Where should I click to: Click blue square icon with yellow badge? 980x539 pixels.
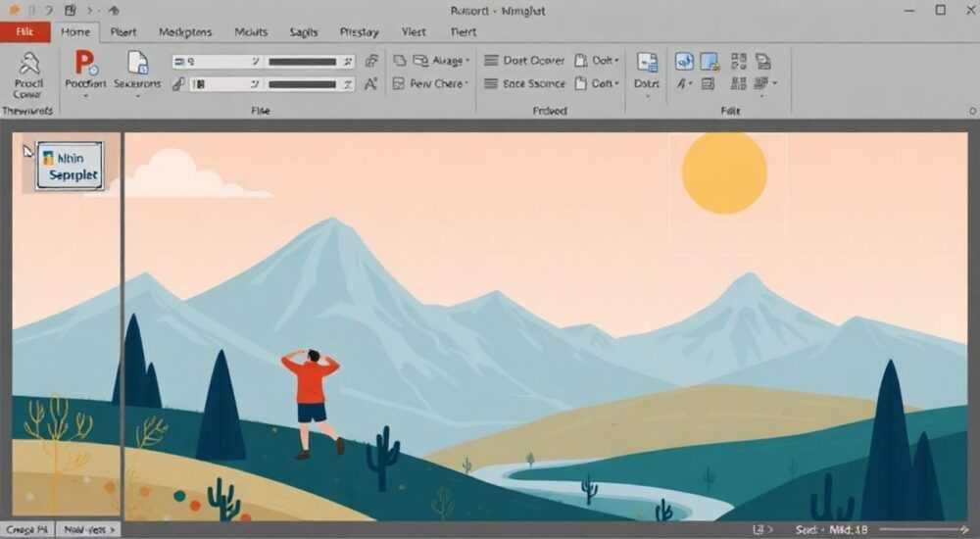(x=710, y=62)
